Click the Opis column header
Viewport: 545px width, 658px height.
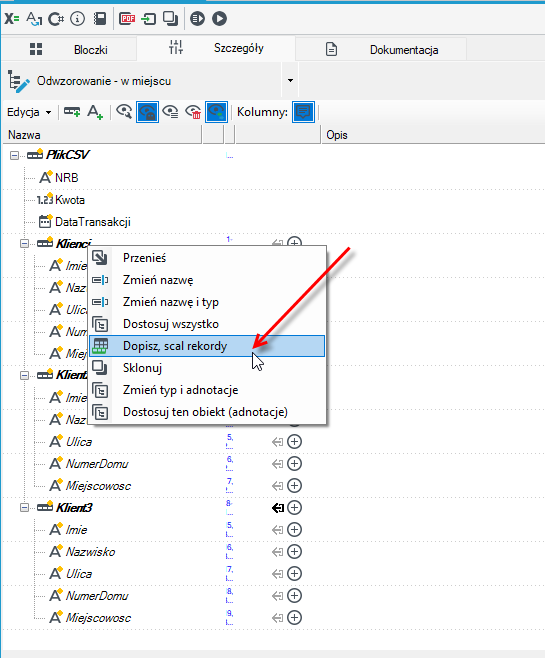tap(433, 135)
